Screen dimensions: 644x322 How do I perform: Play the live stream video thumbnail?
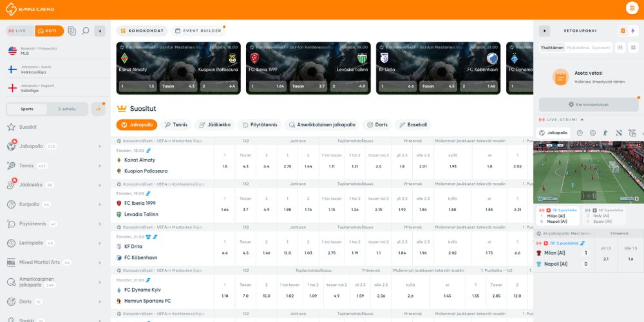589,172
